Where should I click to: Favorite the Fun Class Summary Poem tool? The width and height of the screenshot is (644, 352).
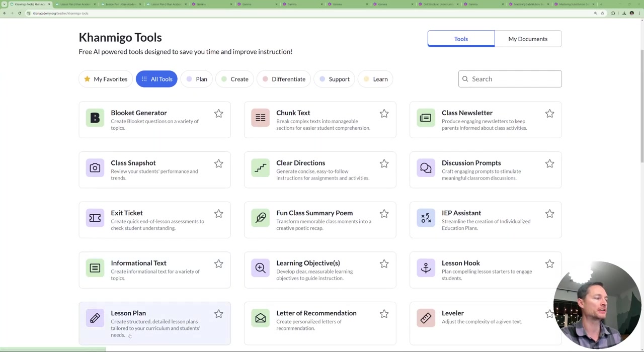(x=384, y=214)
